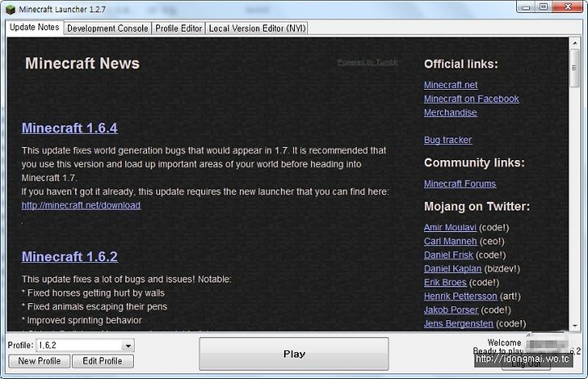Image resolution: width=588 pixels, height=379 pixels.
Task: Click the Powered by Tumblr link
Action: click(x=367, y=62)
